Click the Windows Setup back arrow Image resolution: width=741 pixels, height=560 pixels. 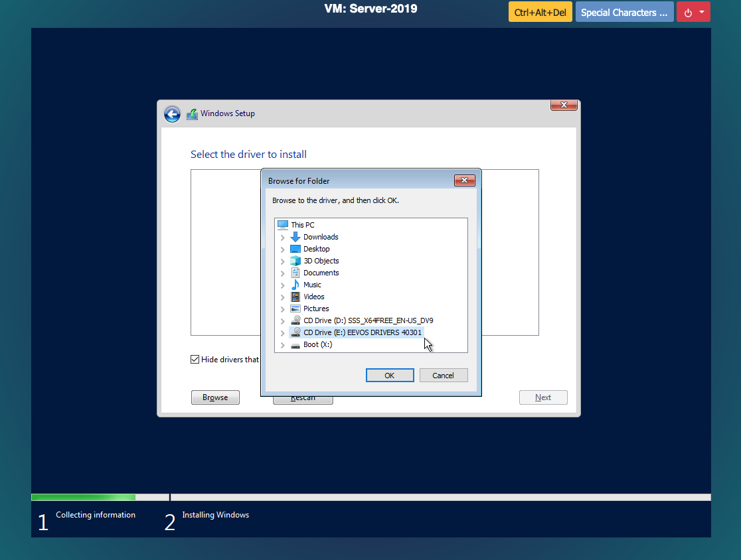point(172,114)
